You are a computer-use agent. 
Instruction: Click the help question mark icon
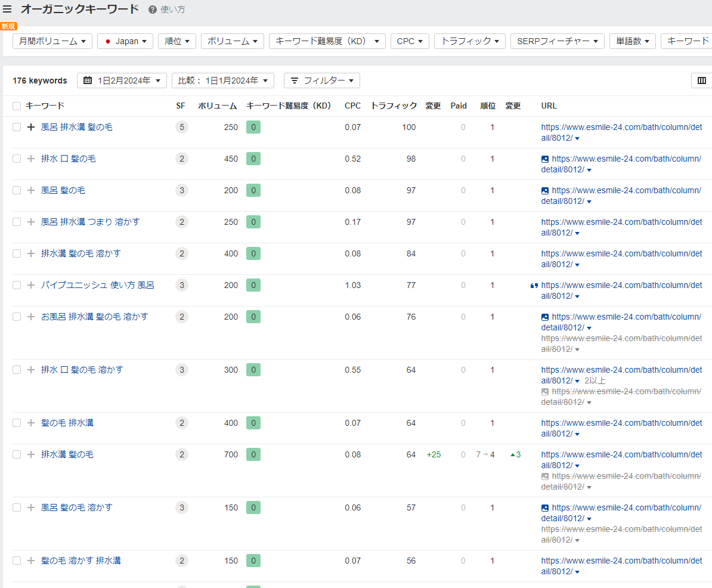[x=153, y=10]
